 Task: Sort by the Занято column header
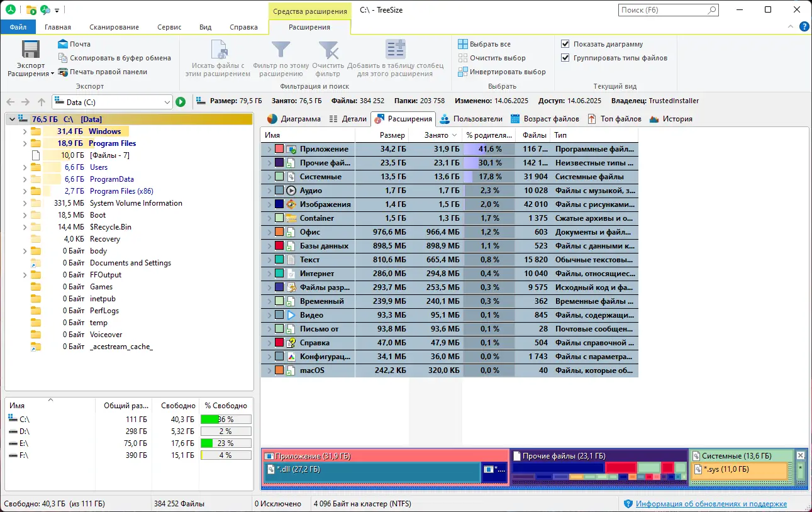[435, 135]
